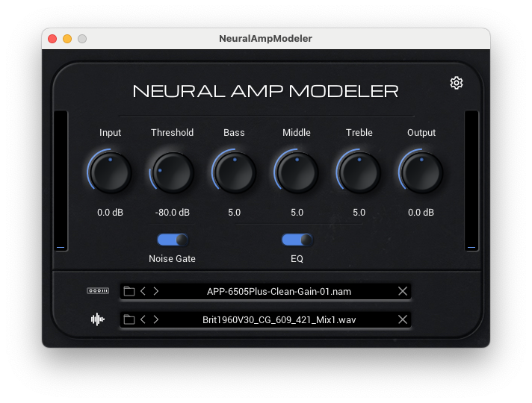Toggle the EQ switch
Image resolution: width=532 pixels, height=403 pixels.
[x=297, y=240]
